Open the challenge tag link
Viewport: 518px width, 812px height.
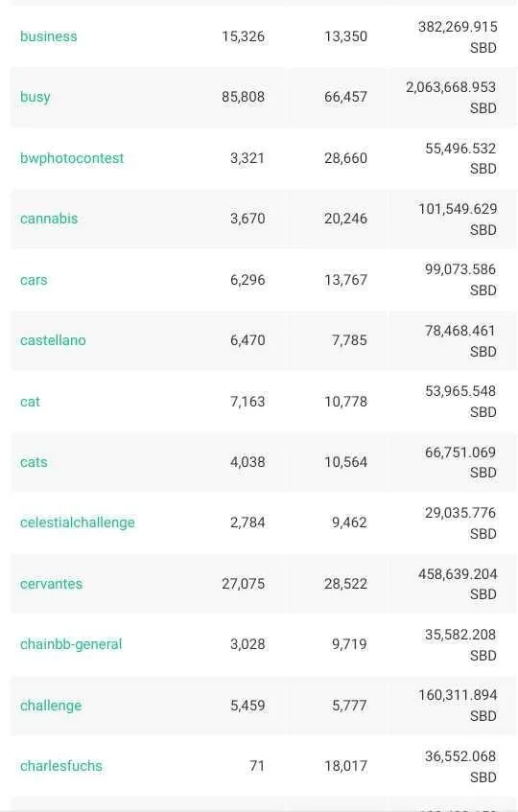pyautogui.click(x=51, y=706)
